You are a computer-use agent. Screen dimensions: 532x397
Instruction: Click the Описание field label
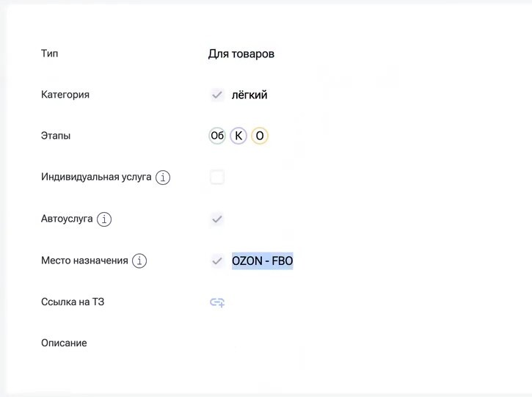(x=64, y=343)
